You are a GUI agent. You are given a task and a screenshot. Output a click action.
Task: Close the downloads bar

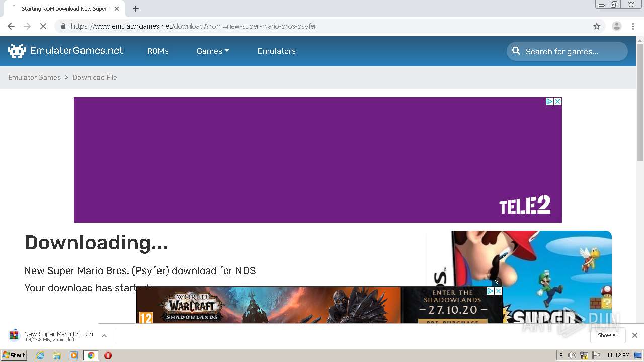pos(635,335)
